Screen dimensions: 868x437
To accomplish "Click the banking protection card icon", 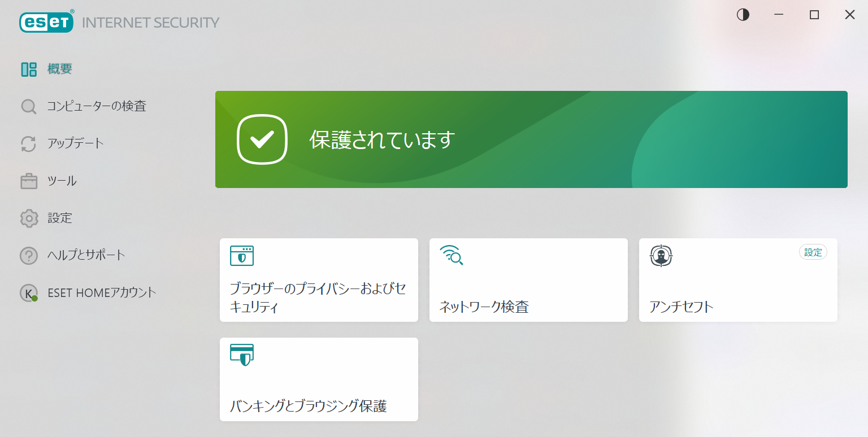I will pos(242,355).
